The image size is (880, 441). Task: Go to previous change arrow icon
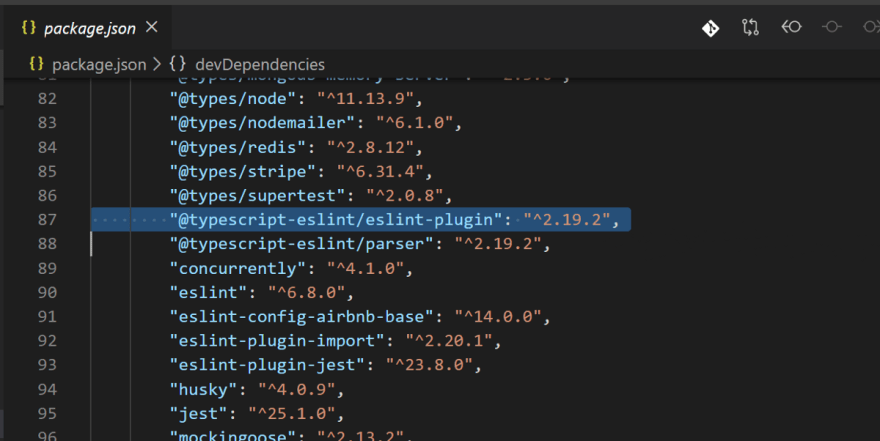point(791,27)
